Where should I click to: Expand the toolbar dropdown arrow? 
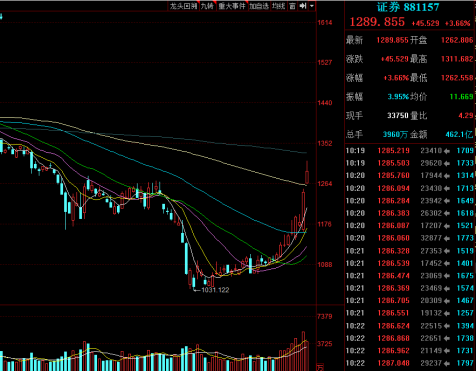coord(312,6)
